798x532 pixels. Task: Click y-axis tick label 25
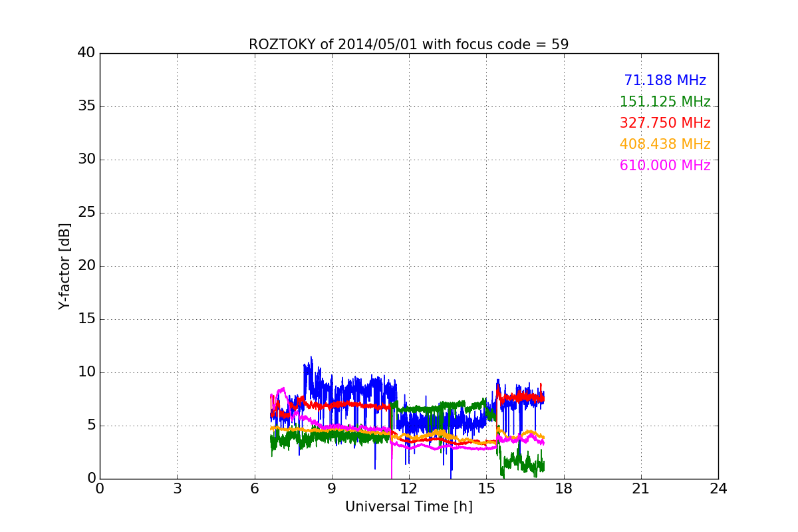[x=86, y=213]
